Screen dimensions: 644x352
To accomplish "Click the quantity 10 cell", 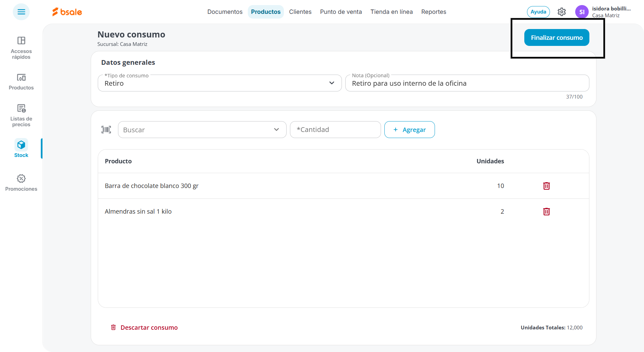I will [x=500, y=186].
